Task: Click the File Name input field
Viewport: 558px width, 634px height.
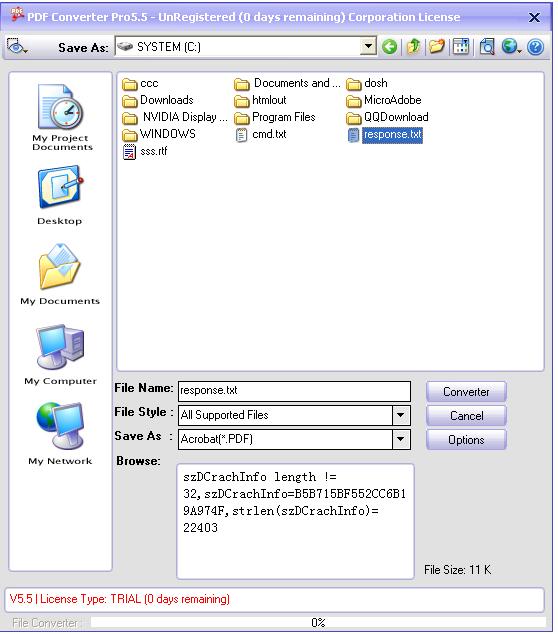Action: point(294,391)
